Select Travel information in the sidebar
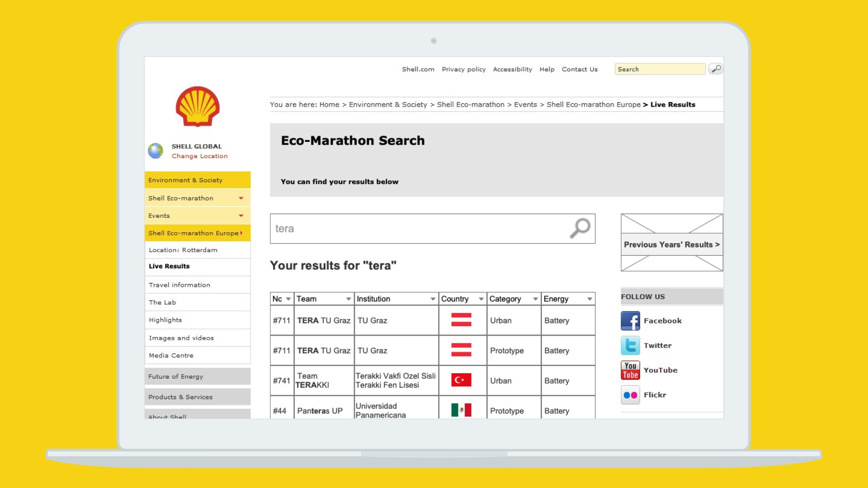Viewport: 868px width, 488px height. [179, 285]
